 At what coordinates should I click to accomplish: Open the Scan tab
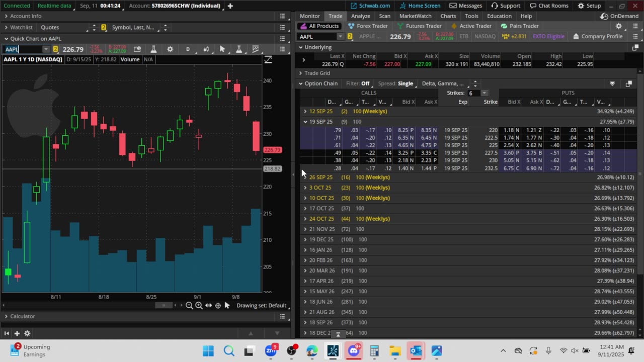click(x=385, y=16)
